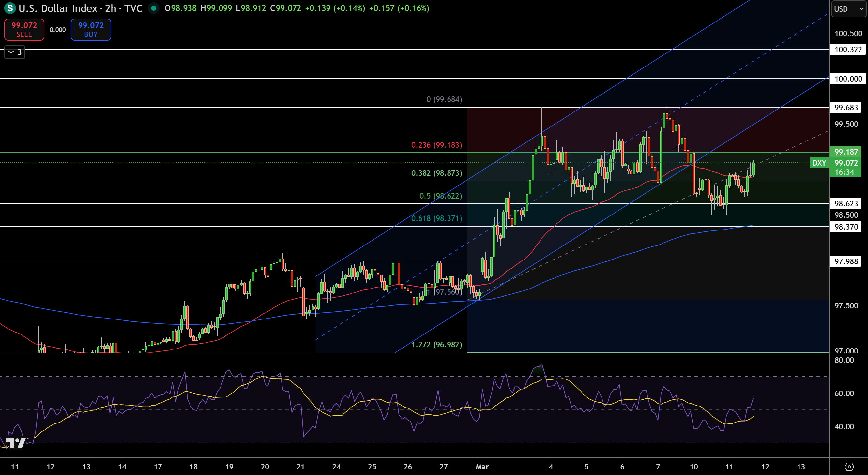Click the Fibonacci 0 (99.684) label
Viewport: 868px width, 475px height.
444,99
